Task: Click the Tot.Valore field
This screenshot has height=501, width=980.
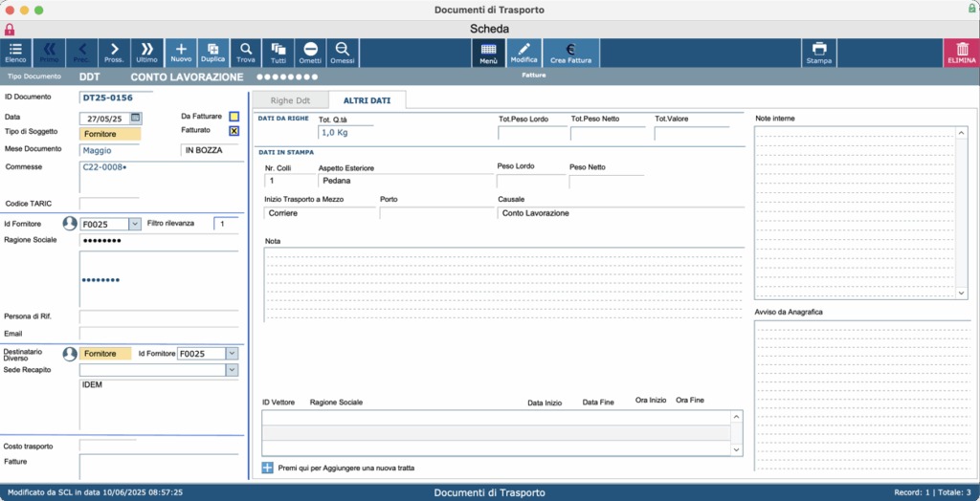Action: click(692, 133)
